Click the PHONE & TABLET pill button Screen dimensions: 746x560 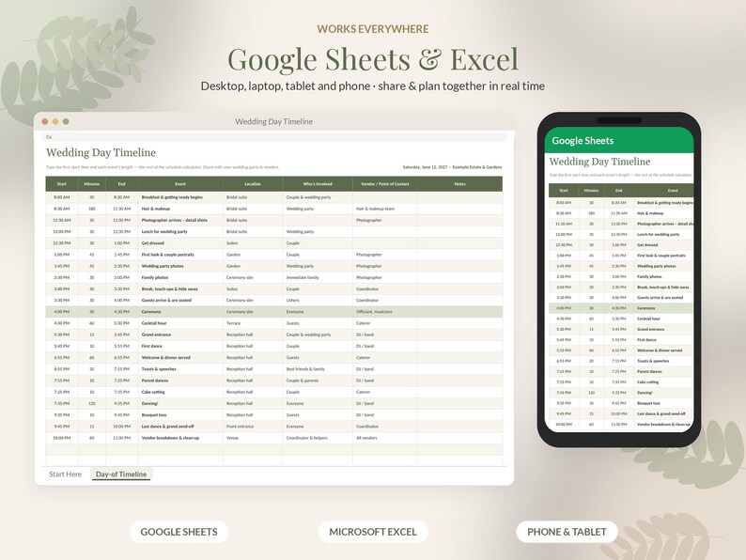coord(567,532)
